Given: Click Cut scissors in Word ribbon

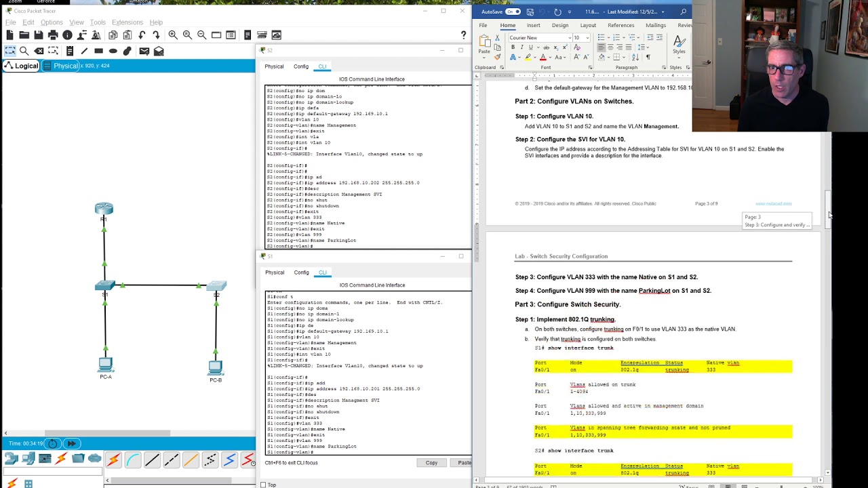Looking at the screenshot, I should pyautogui.click(x=497, y=38).
